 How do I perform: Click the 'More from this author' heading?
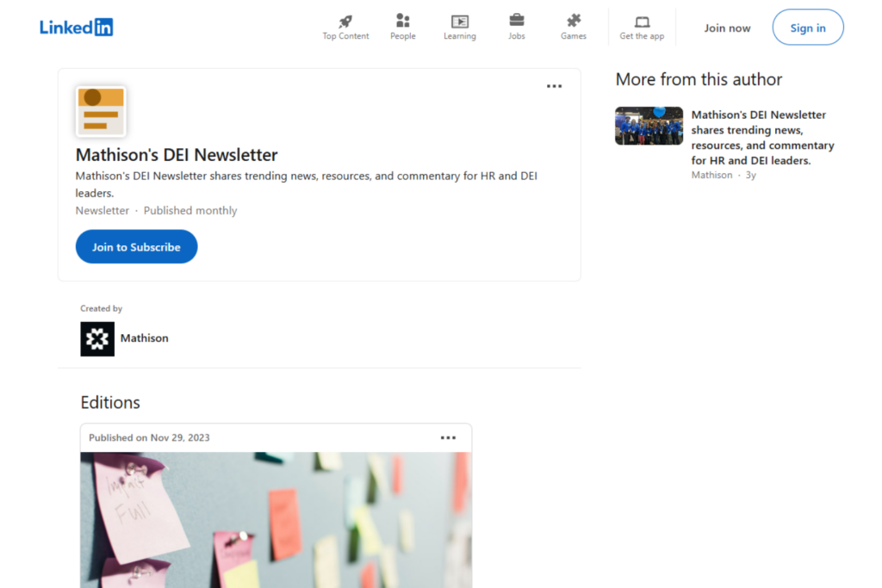click(699, 79)
